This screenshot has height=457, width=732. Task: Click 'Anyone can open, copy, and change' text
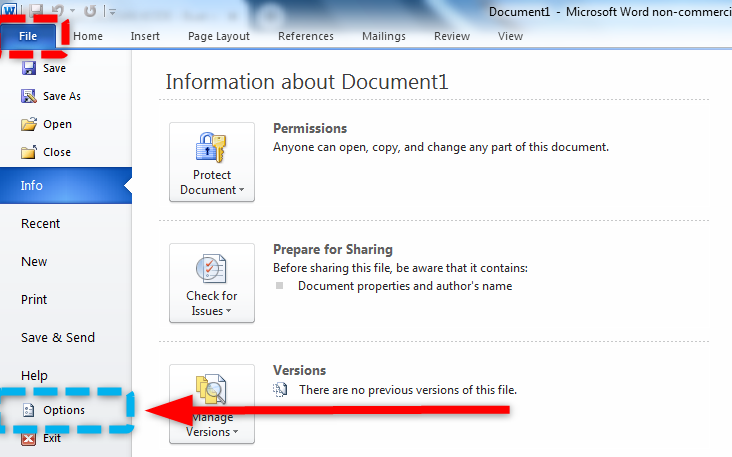441,147
